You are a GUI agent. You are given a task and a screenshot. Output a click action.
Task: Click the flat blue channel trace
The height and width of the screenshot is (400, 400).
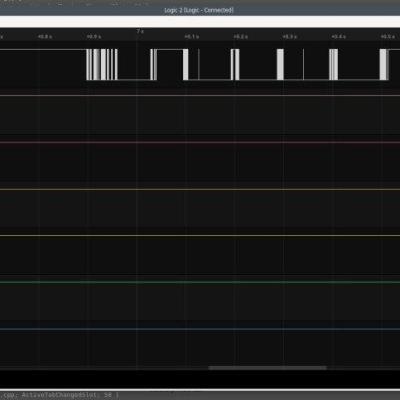[x=200, y=329]
